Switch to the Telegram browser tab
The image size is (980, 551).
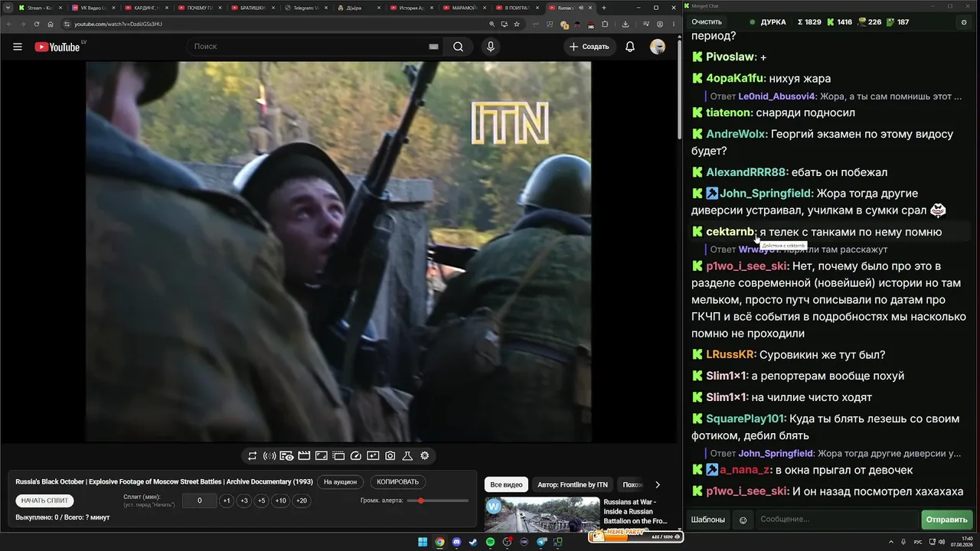305,8
